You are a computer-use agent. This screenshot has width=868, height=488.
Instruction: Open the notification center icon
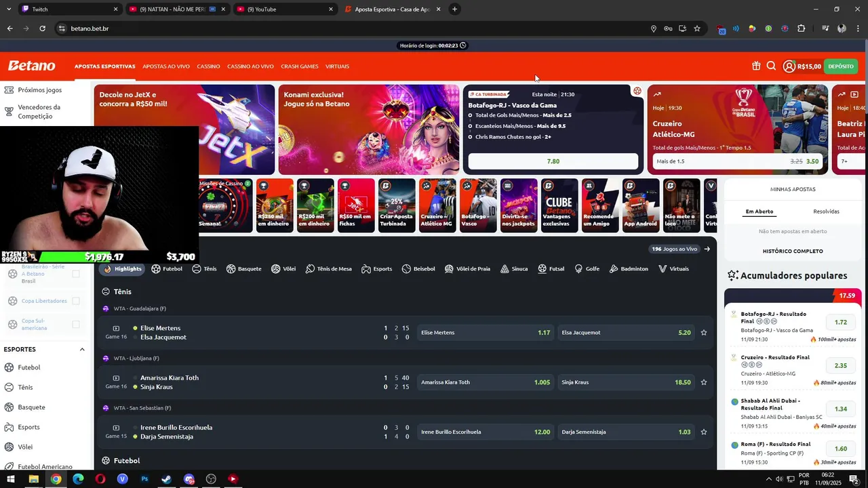click(x=855, y=479)
